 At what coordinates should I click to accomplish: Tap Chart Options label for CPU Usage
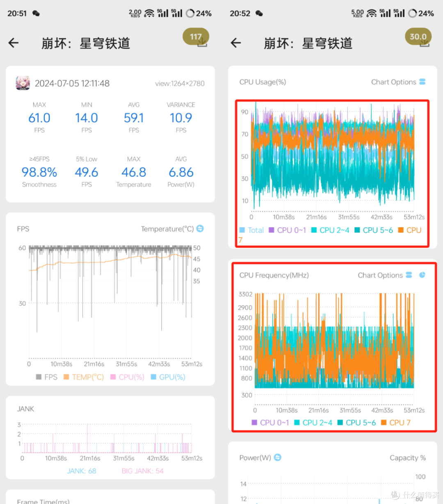pyautogui.click(x=393, y=82)
